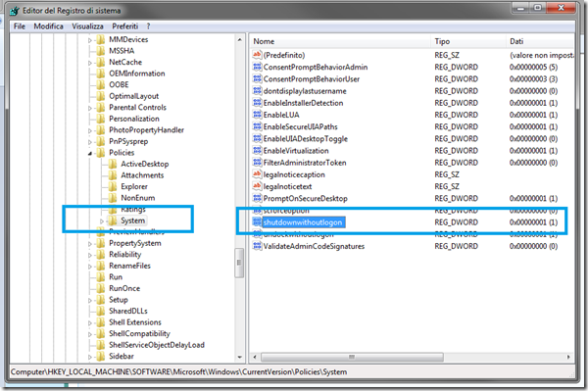Click the Run folder icon
588x391 pixels.
click(101, 277)
